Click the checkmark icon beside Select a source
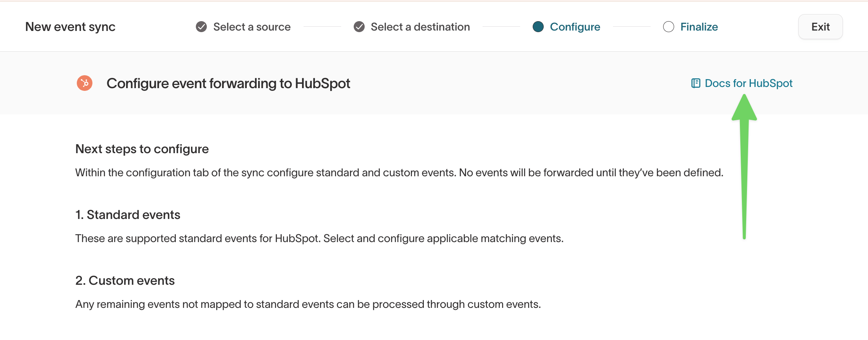Screen dimensions: 868x340 point(201,27)
